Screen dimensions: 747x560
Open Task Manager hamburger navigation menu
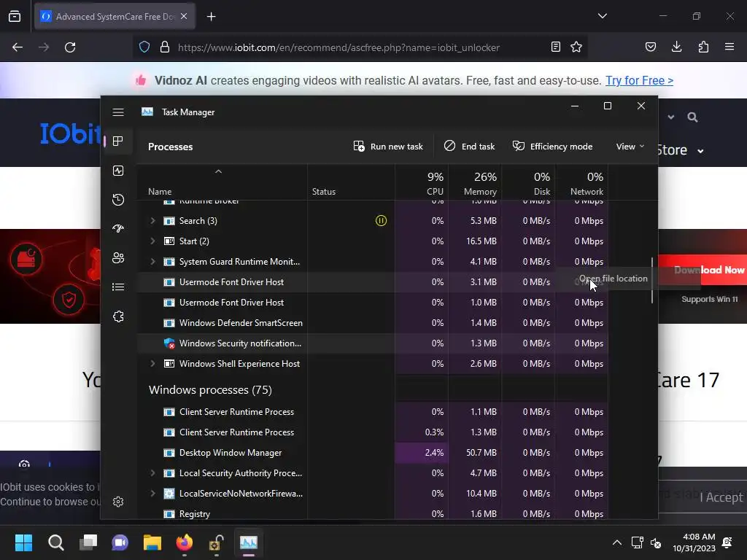(x=118, y=112)
